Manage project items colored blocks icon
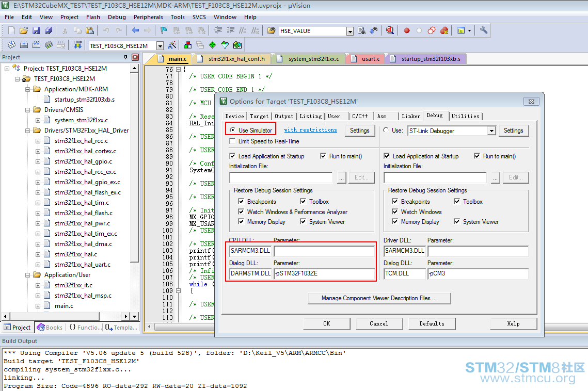 [188, 45]
